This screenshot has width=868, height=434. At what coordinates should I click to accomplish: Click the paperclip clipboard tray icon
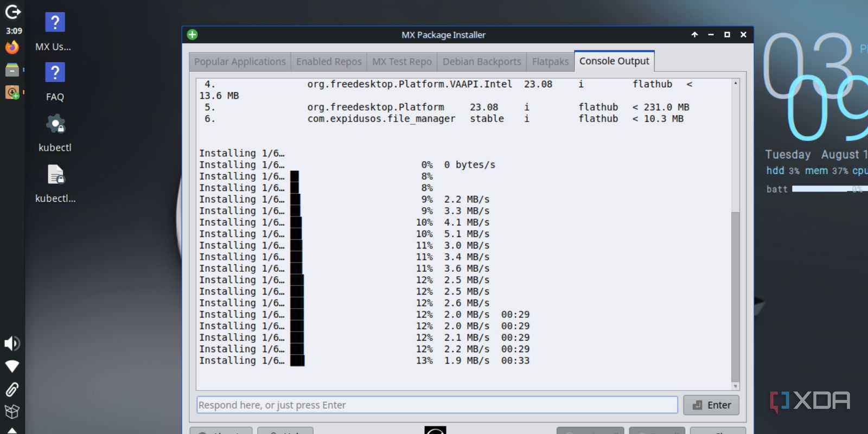[x=12, y=389]
